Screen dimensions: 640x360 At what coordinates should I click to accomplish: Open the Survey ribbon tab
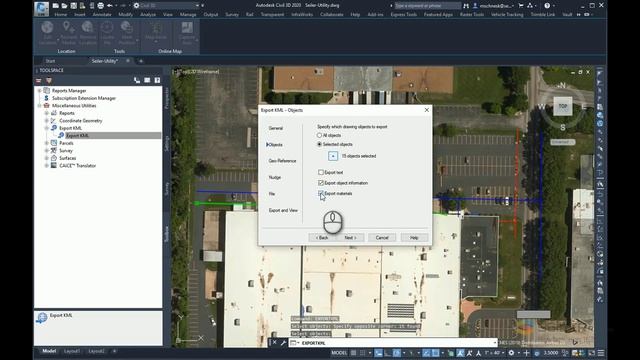tap(232, 14)
